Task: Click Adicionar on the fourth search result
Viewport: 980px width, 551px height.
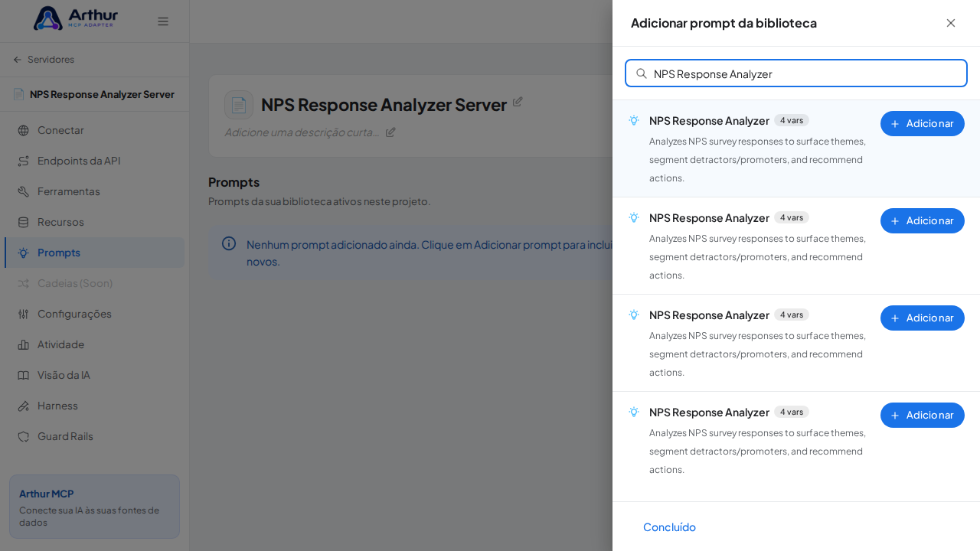Action: 923,415
